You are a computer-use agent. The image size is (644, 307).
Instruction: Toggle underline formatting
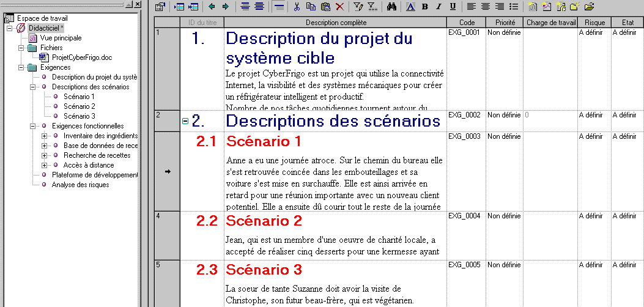pos(453,6)
